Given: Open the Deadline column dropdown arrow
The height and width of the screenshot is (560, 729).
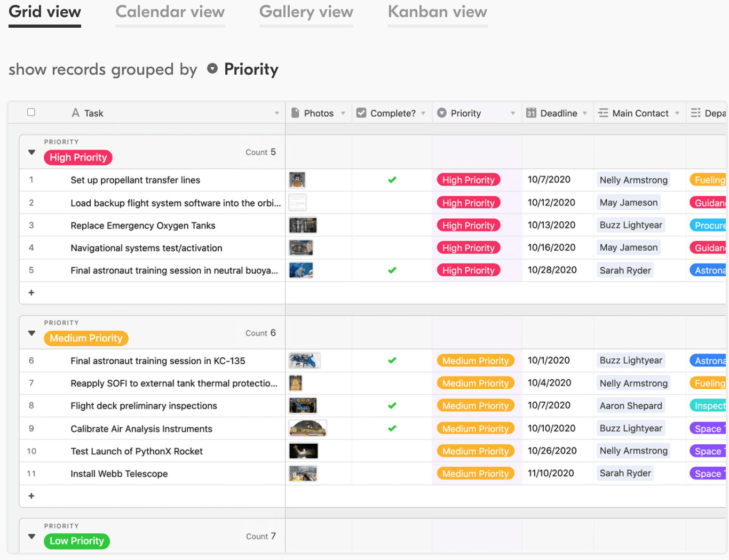Looking at the screenshot, I should 585,113.
